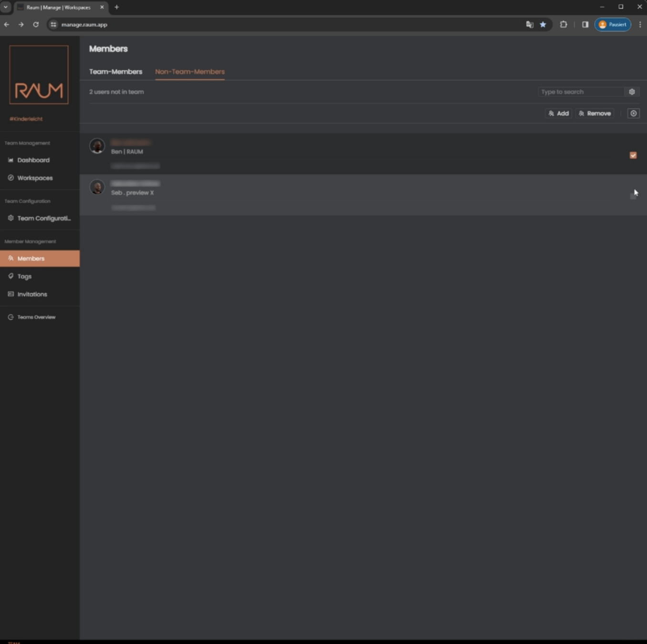The height and width of the screenshot is (644, 647).
Task: Click the text 2 users not in team
Action: (116, 92)
